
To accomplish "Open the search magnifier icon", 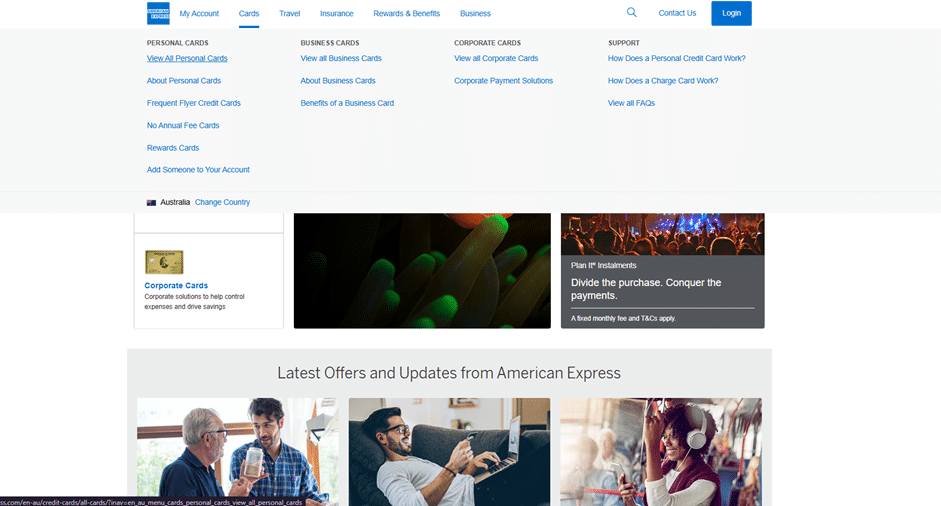I will tap(631, 13).
